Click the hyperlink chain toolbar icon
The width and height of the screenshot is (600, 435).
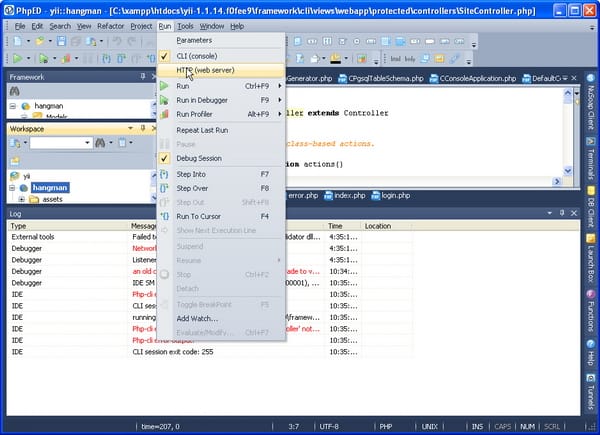coord(454,59)
